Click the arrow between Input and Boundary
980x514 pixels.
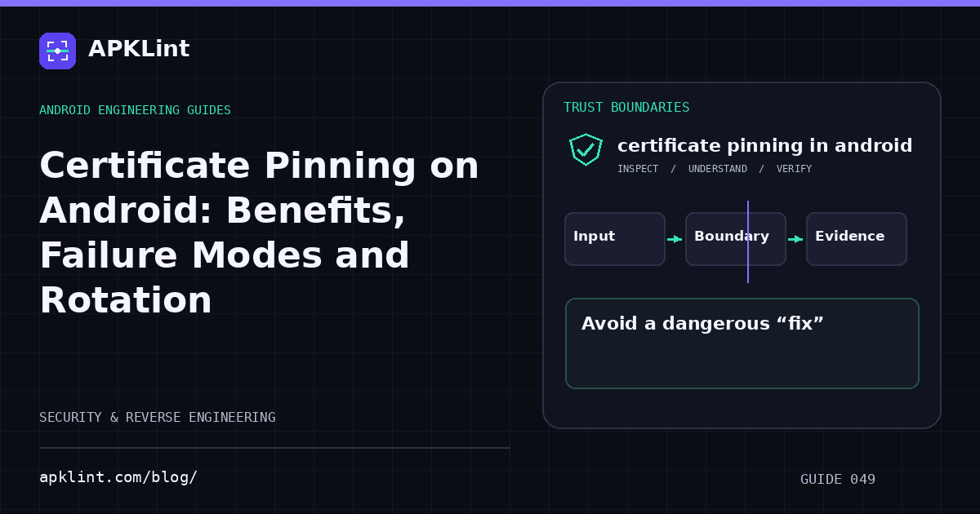[x=675, y=239]
